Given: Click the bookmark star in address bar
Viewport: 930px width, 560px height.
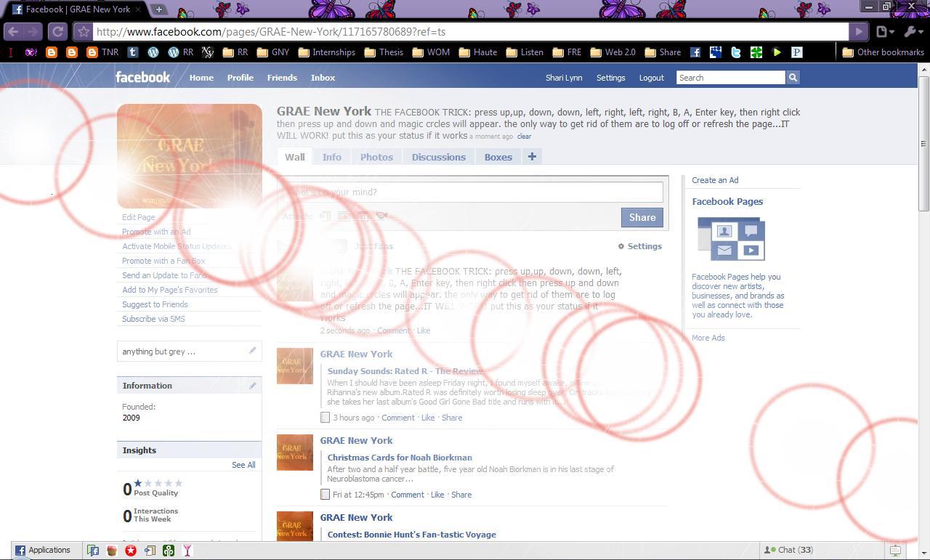Looking at the screenshot, I should (84, 32).
